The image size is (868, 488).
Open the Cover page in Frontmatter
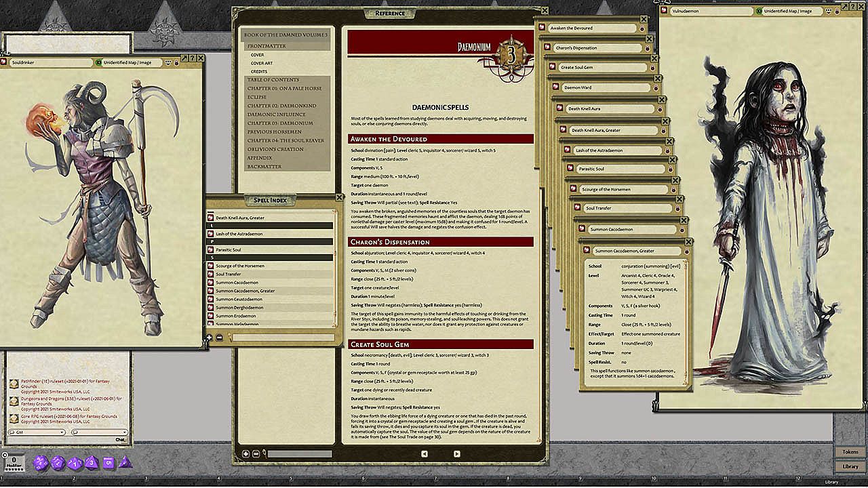pos(258,55)
